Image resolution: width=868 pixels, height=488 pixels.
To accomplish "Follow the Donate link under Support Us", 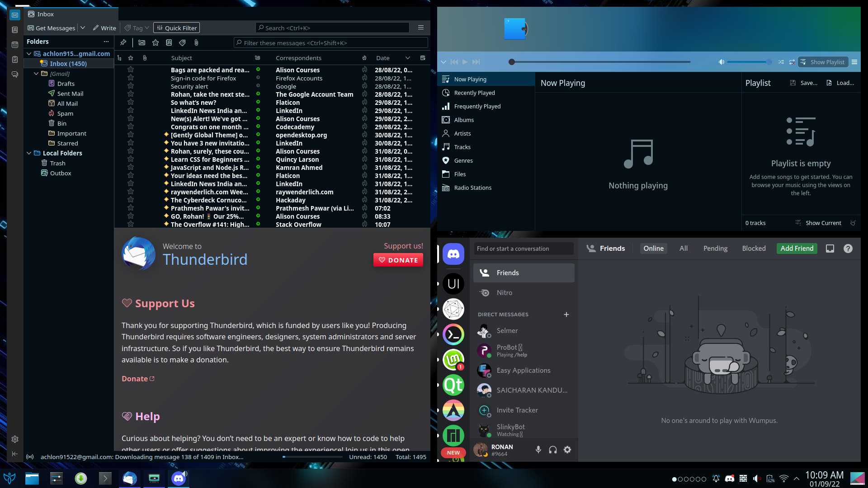I will [x=138, y=379].
